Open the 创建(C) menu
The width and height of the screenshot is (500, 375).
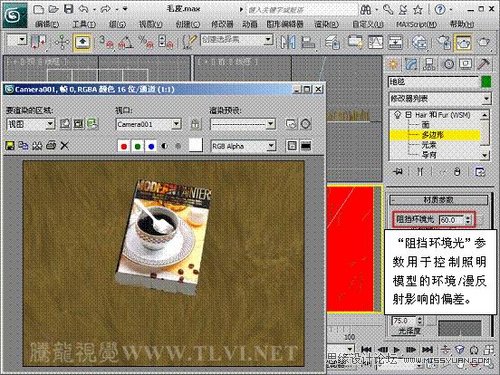click(x=188, y=24)
